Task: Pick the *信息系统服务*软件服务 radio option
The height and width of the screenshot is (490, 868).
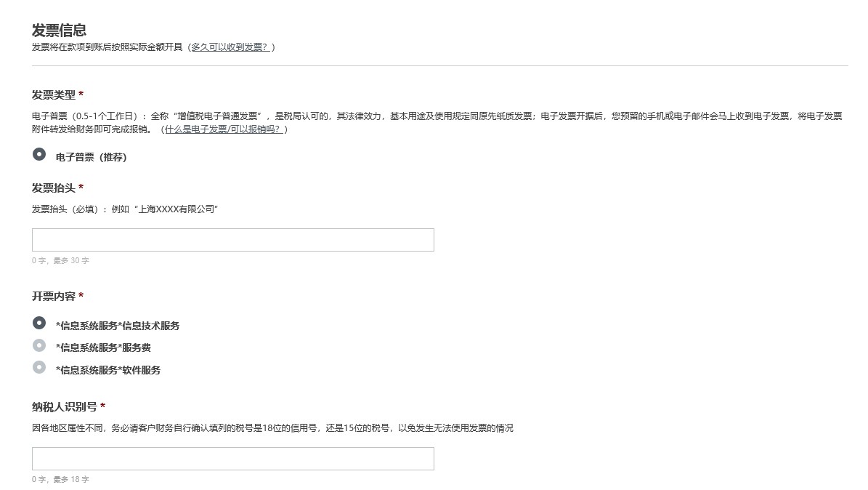Action: [39, 367]
